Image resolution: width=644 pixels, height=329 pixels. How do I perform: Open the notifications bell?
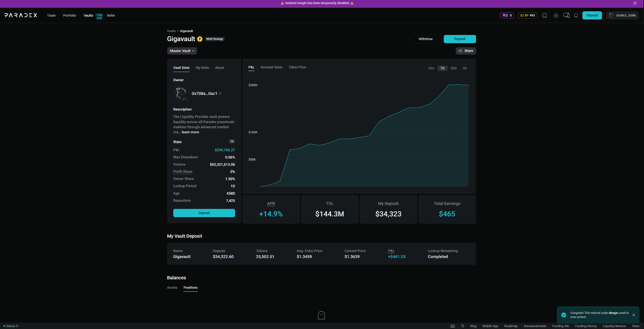tap(576, 15)
